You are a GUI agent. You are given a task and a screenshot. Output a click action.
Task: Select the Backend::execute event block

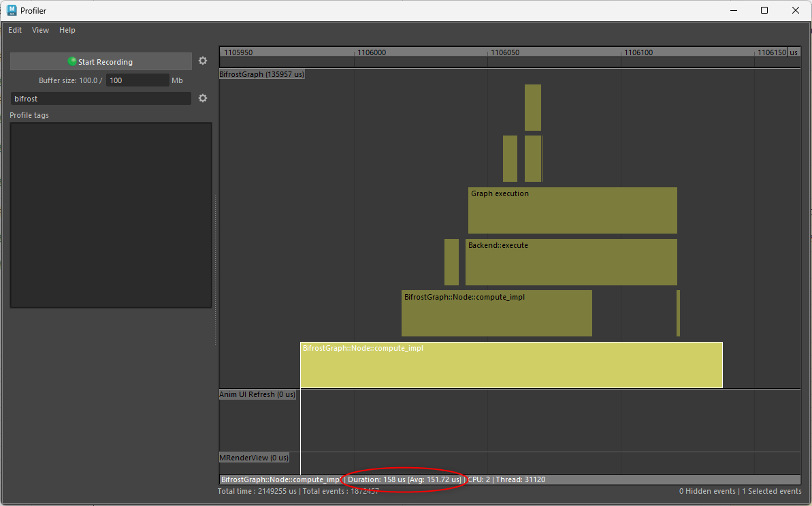click(571, 262)
